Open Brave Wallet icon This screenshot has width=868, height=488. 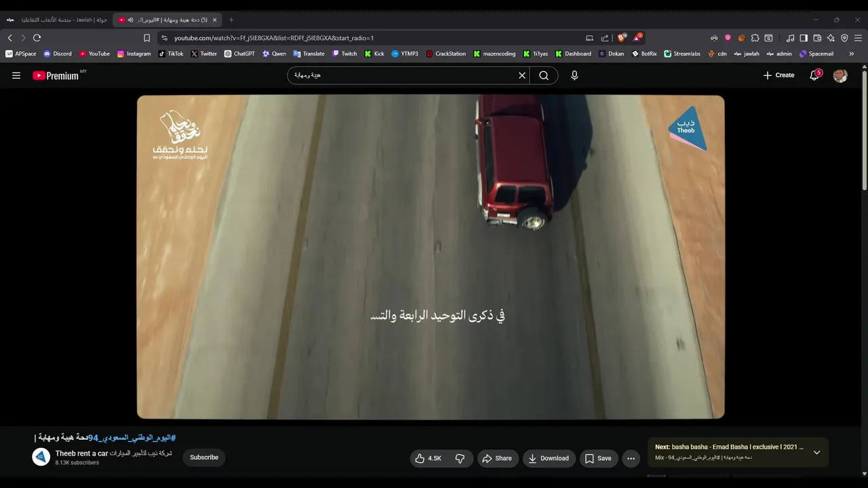817,38
